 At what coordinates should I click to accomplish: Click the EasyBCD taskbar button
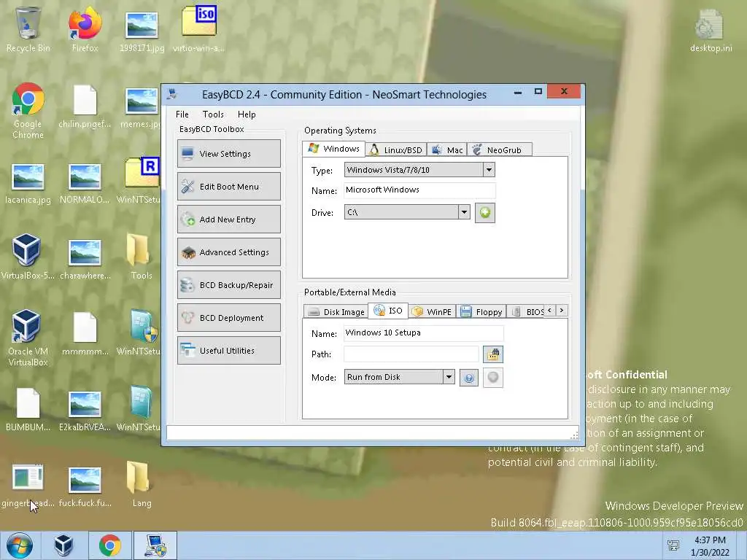tap(155, 545)
